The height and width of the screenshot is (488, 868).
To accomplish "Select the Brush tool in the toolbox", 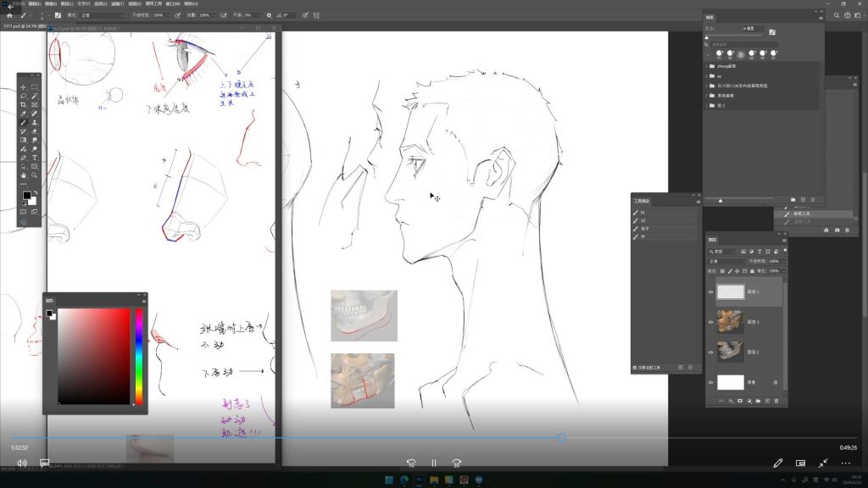I will [23, 122].
